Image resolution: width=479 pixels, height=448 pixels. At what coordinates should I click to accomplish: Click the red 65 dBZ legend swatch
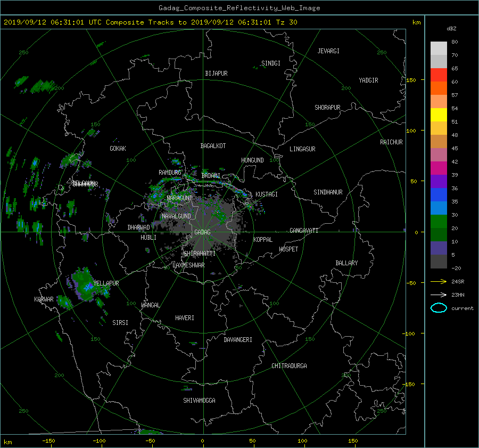coord(439,75)
